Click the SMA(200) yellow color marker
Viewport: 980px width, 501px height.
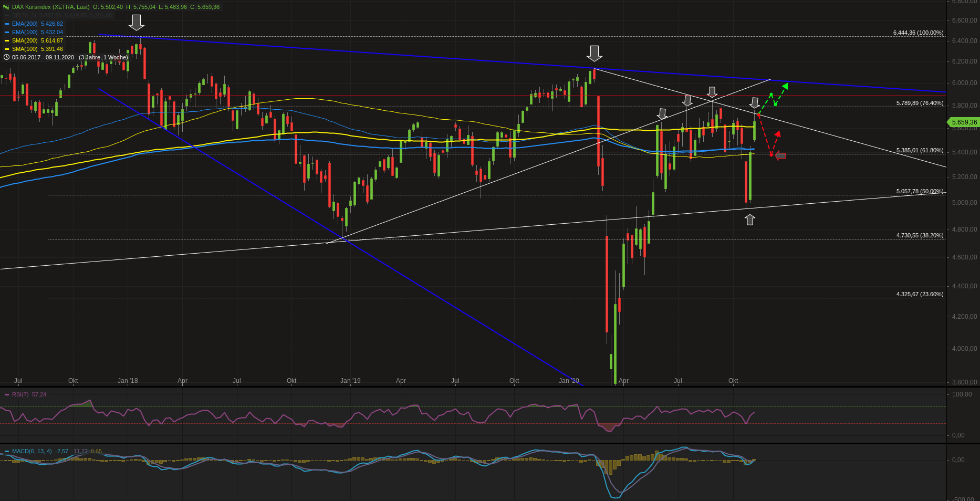pyautogui.click(x=7, y=40)
